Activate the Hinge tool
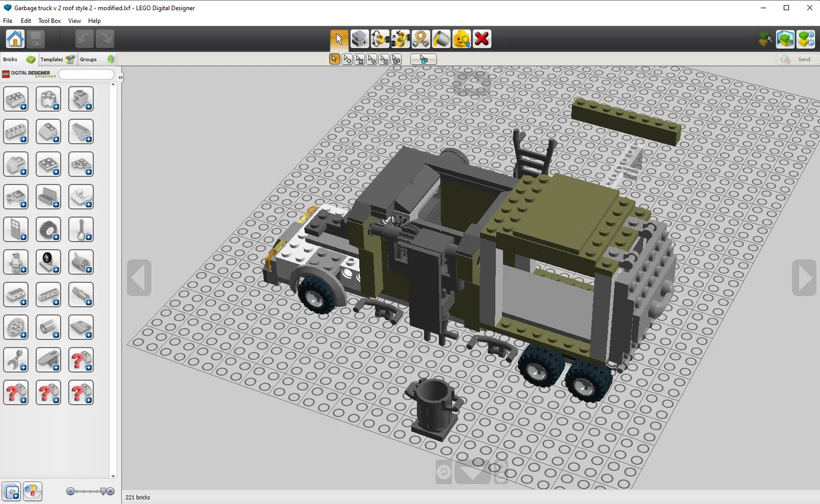 pos(380,39)
